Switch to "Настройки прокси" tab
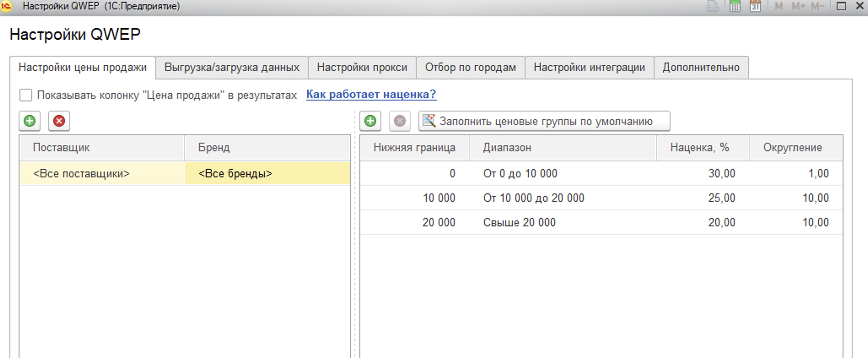The width and height of the screenshot is (868, 358). [x=362, y=68]
